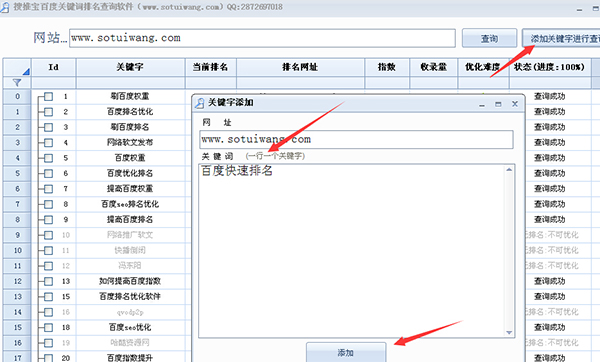Check the checkbox for 百度排名优化
600x362 pixels.
pyautogui.click(x=49, y=112)
